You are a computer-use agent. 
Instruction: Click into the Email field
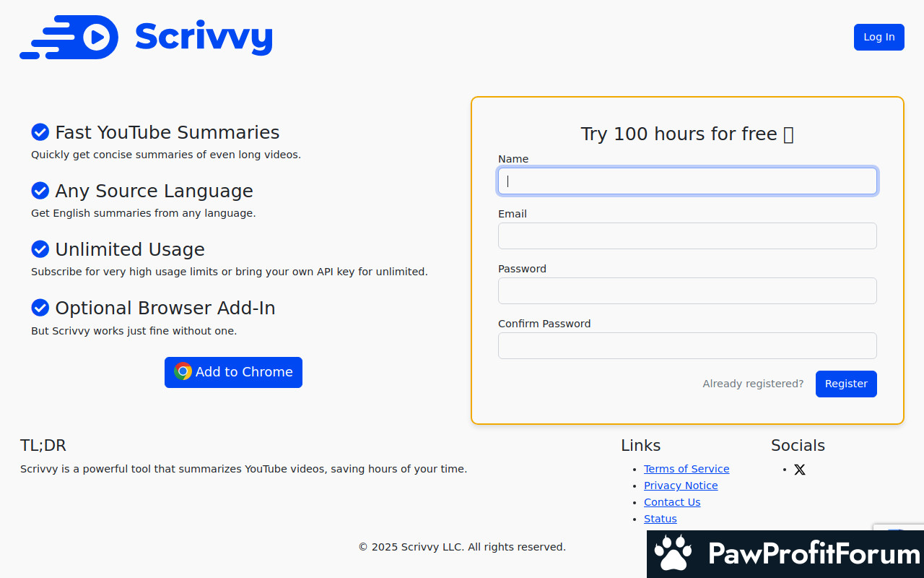687,236
